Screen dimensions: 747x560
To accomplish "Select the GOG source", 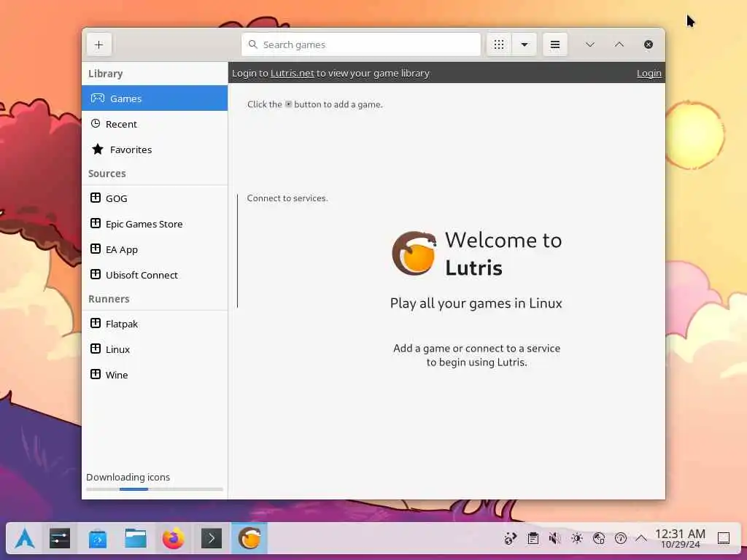I will [155, 198].
